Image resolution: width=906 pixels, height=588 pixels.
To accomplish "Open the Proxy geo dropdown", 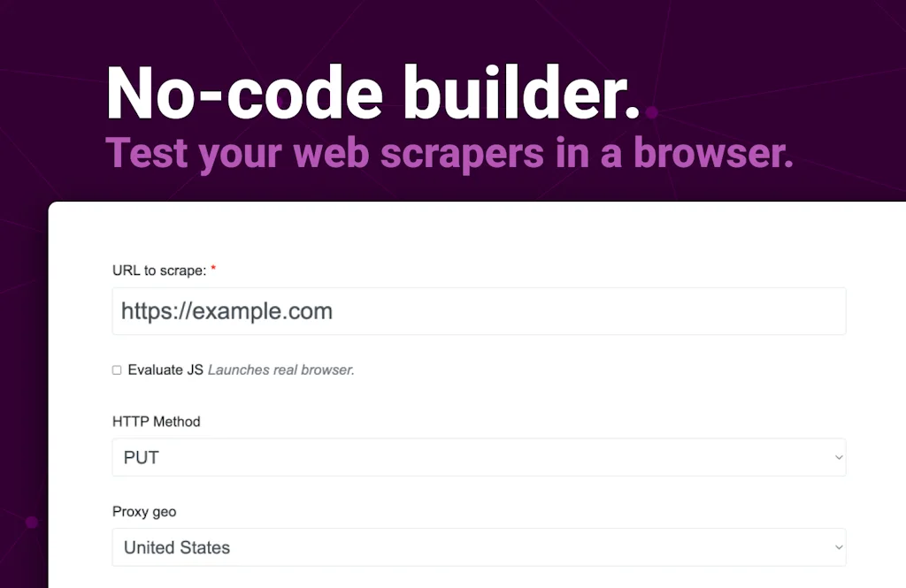I will 478,547.
